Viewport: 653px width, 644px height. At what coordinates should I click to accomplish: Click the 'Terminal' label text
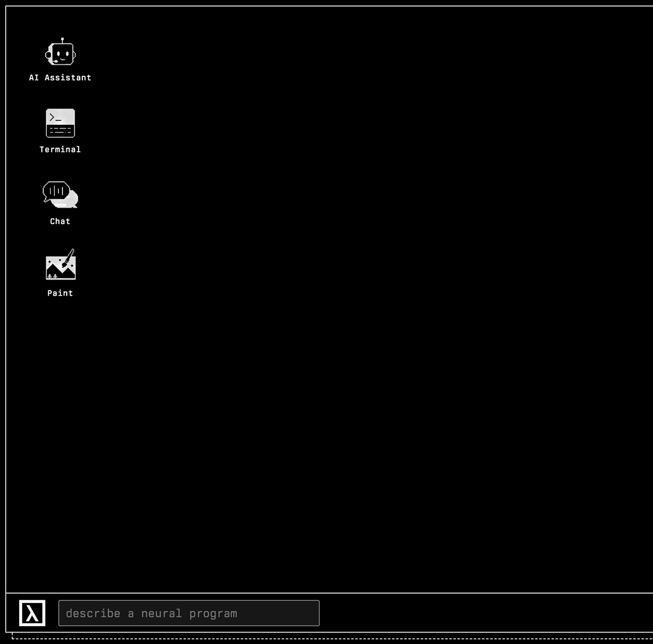click(60, 149)
